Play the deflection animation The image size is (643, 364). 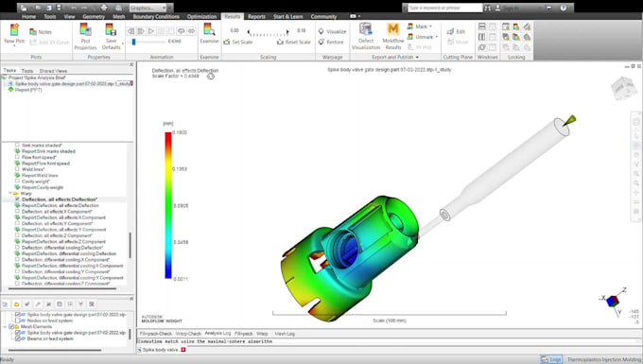151,31
